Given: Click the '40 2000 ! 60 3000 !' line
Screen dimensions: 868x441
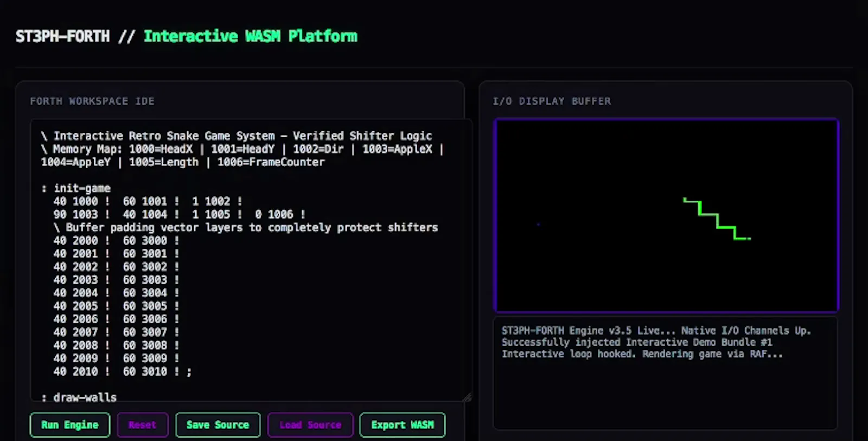Looking at the screenshot, I should pyautogui.click(x=116, y=240).
